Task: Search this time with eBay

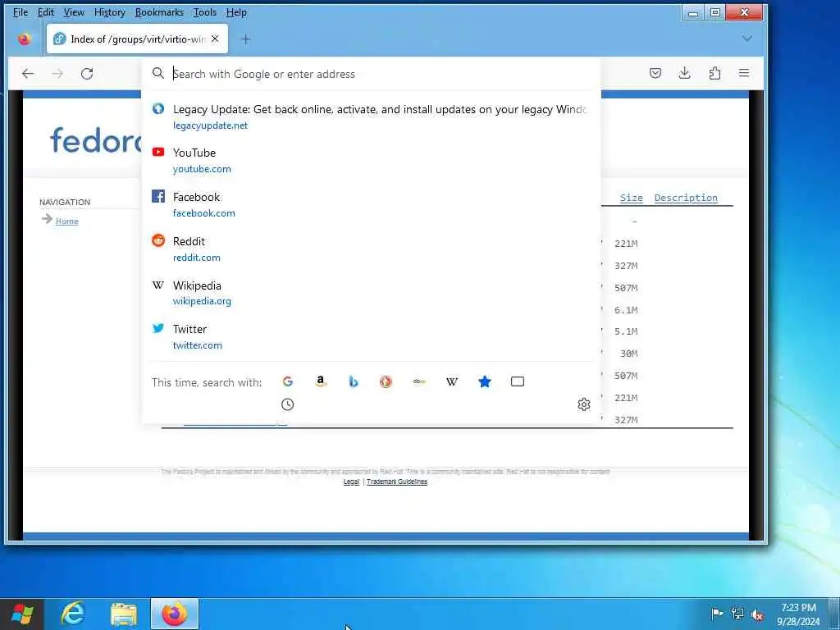Action: (x=419, y=381)
